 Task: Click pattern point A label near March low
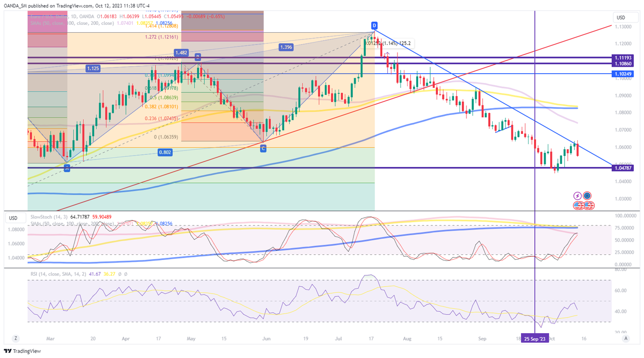click(x=67, y=167)
